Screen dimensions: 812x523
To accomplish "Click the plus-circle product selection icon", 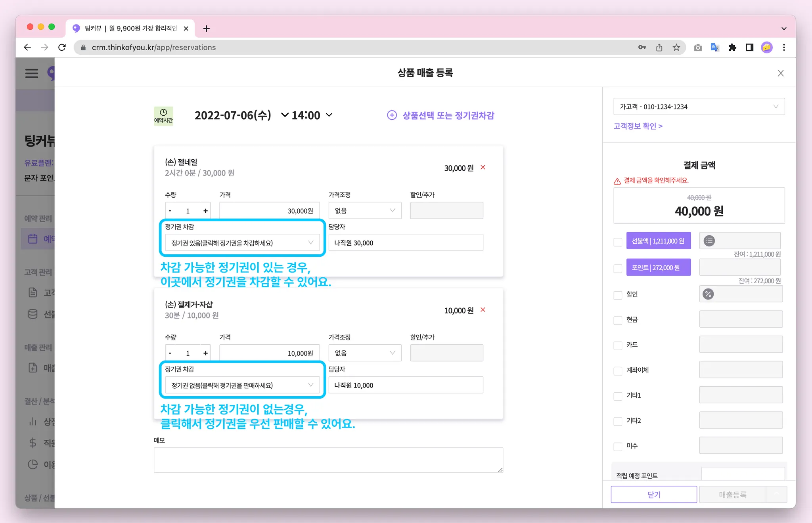I will [x=392, y=115].
